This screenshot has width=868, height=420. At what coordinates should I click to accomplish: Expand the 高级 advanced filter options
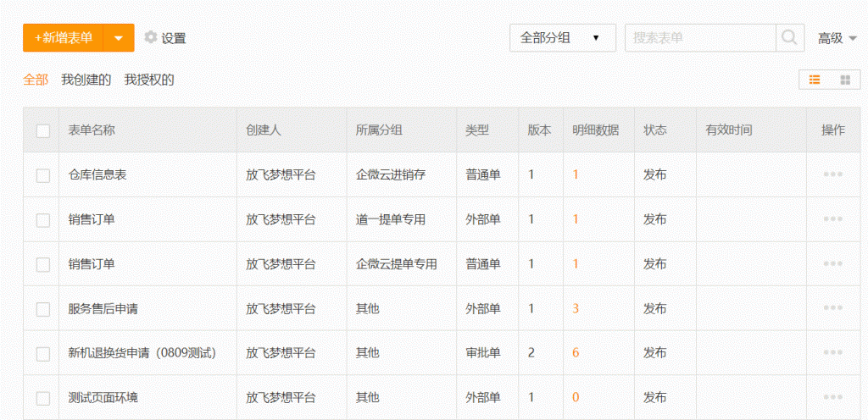pyautogui.click(x=837, y=38)
